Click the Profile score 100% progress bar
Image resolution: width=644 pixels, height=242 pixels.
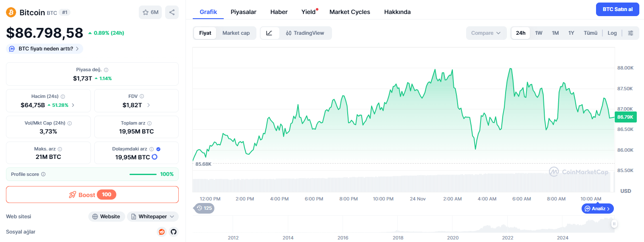pyautogui.click(x=143, y=174)
